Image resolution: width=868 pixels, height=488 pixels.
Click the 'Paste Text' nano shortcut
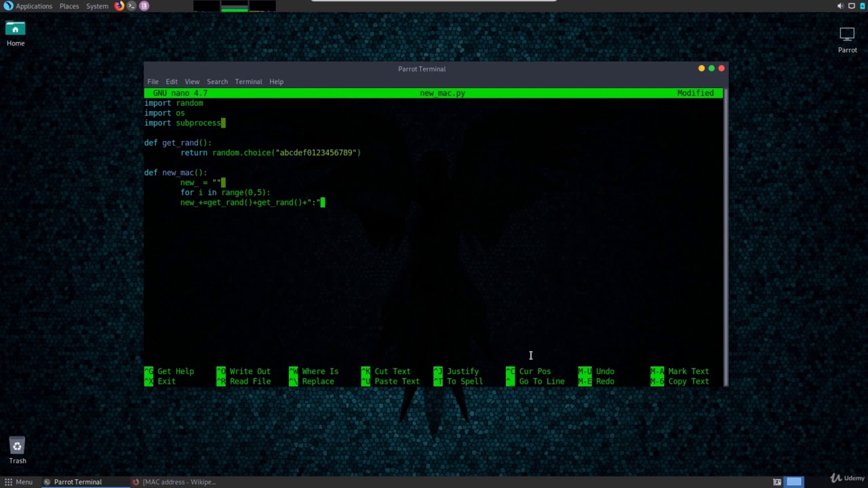tap(391, 382)
